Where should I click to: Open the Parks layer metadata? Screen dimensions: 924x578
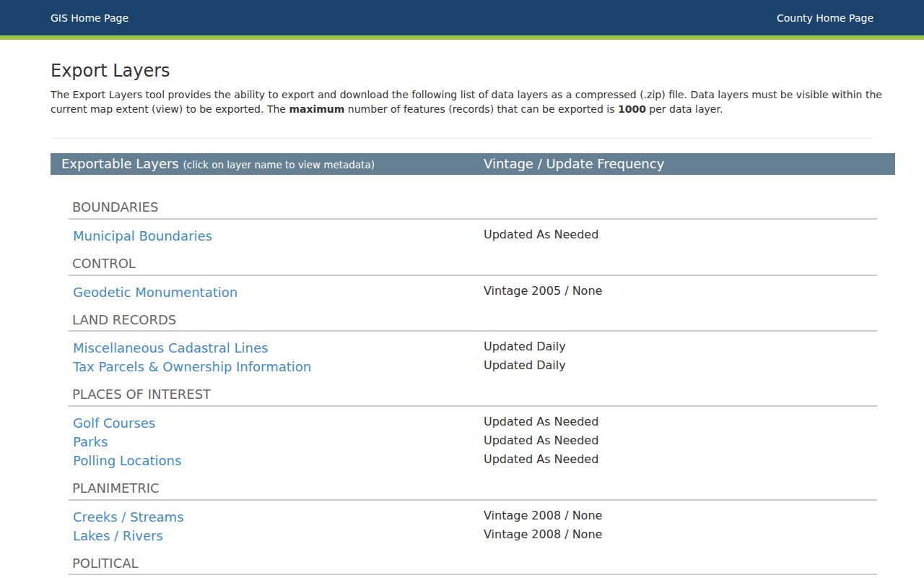point(90,441)
